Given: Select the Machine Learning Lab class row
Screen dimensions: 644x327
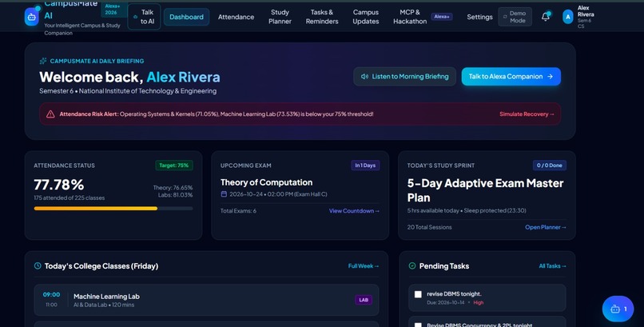Looking at the screenshot, I should coord(206,300).
